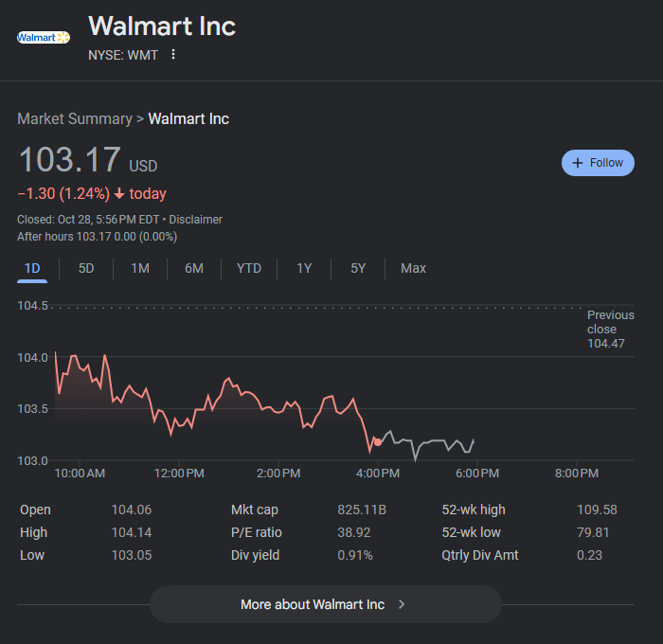
Task: Show the 6M chart view
Action: coord(194,268)
